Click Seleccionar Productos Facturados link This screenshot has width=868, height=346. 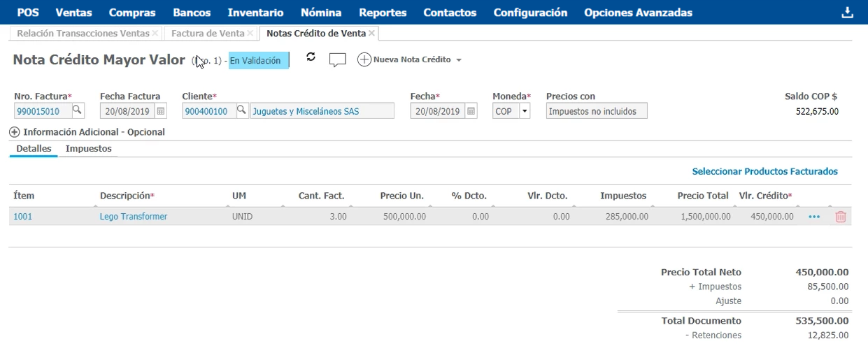[x=764, y=171]
